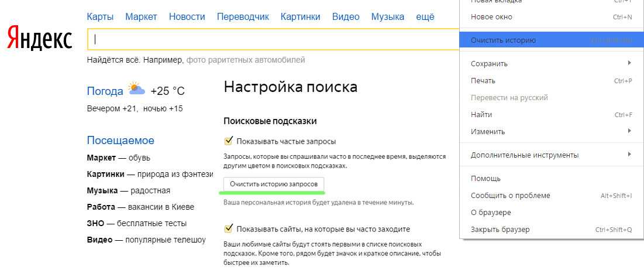Select Закрыть браузер menu item
The width and height of the screenshot is (644, 273).
(552, 230)
